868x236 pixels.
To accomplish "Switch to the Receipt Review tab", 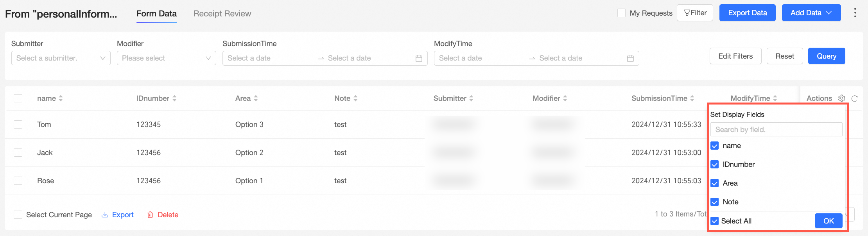I will [x=222, y=14].
